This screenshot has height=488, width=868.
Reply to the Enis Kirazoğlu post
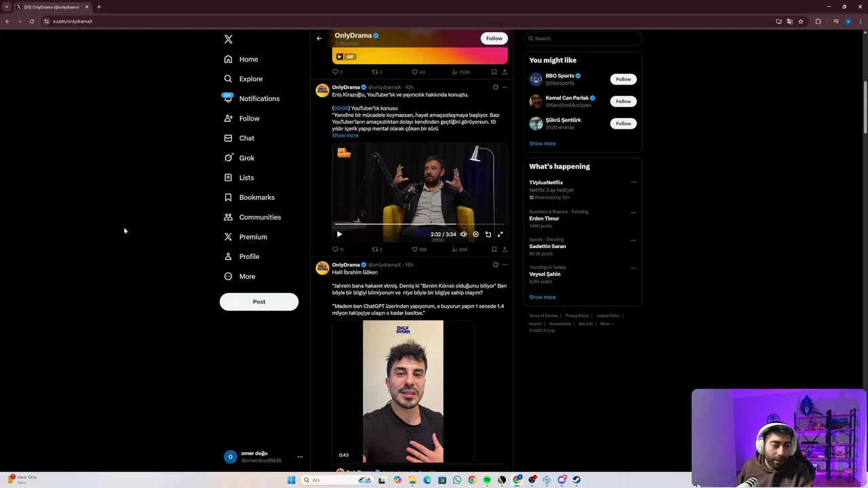pyautogui.click(x=335, y=249)
